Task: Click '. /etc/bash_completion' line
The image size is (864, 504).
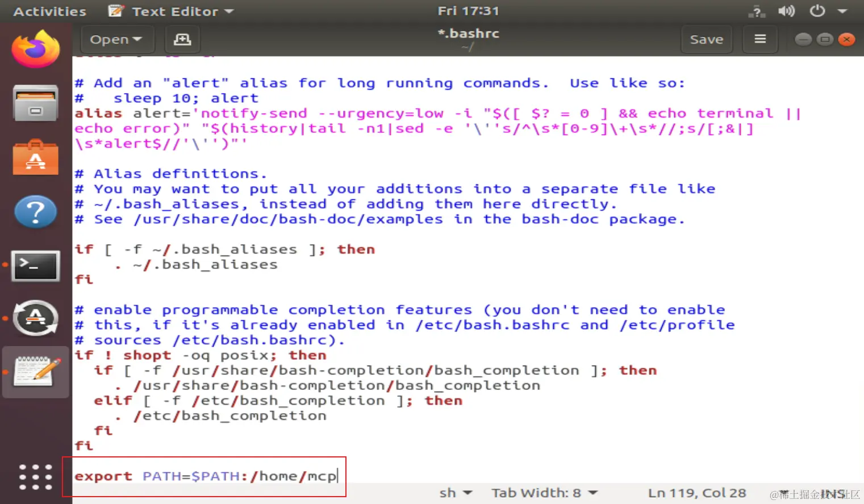Action: 220,416
